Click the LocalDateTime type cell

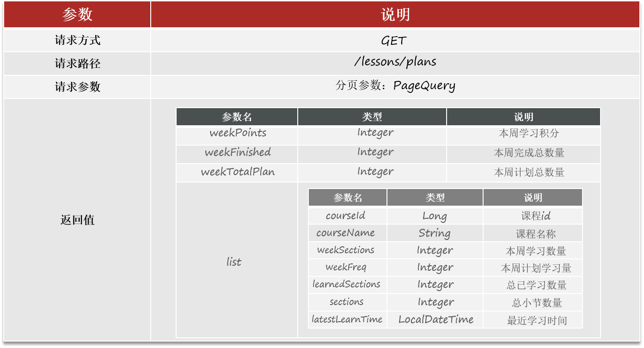(x=435, y=319)
